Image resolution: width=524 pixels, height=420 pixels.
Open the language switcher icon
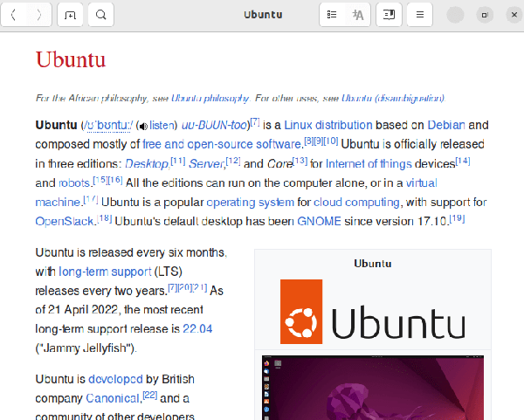click(358, 15)
